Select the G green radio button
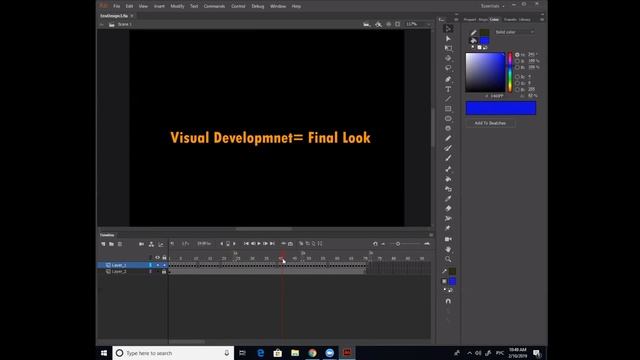 517,83
